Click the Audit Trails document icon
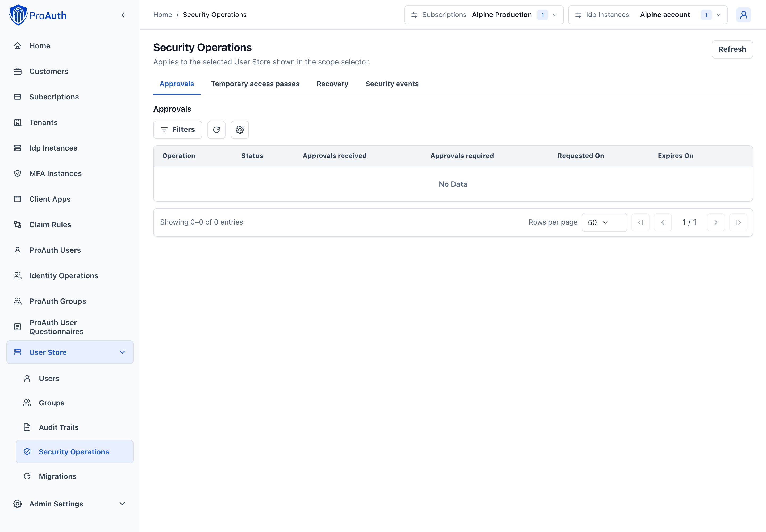766x532 pixels. click(x=27, y=427)
